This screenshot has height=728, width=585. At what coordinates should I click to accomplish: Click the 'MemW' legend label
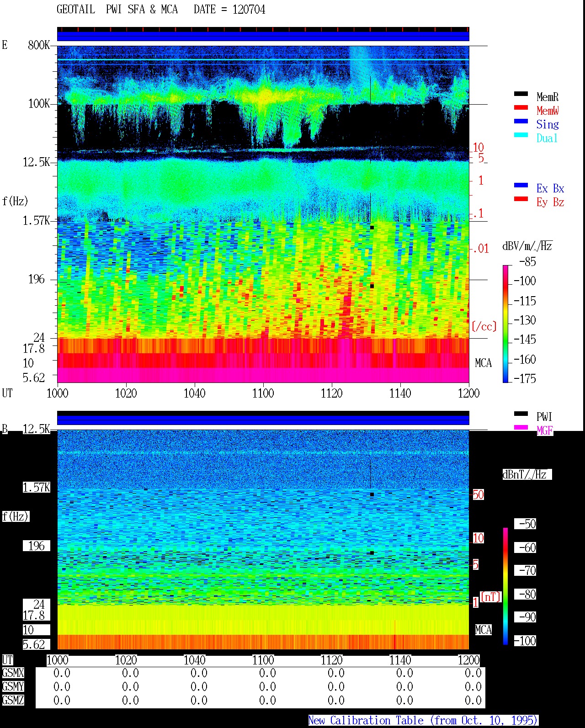click(548, 111)
